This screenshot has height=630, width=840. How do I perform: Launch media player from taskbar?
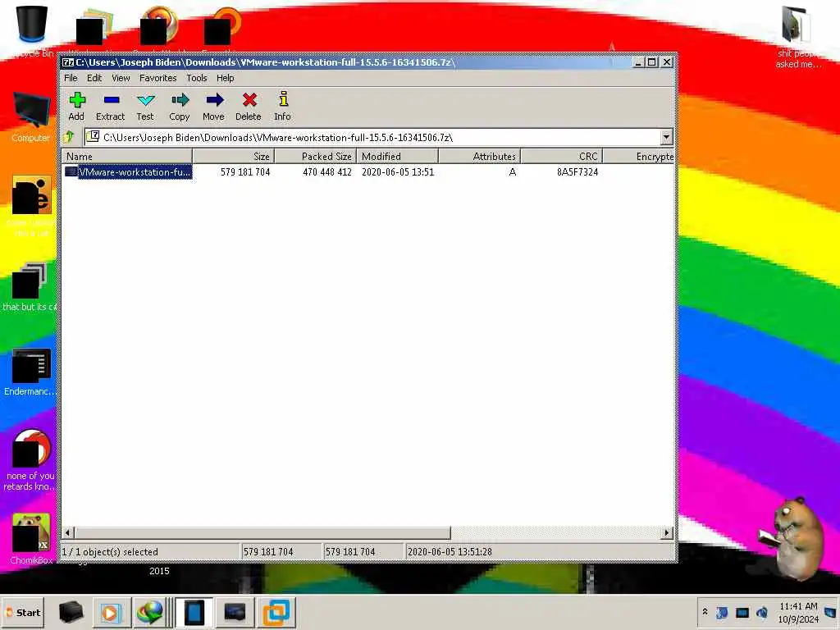coord(110,612)
